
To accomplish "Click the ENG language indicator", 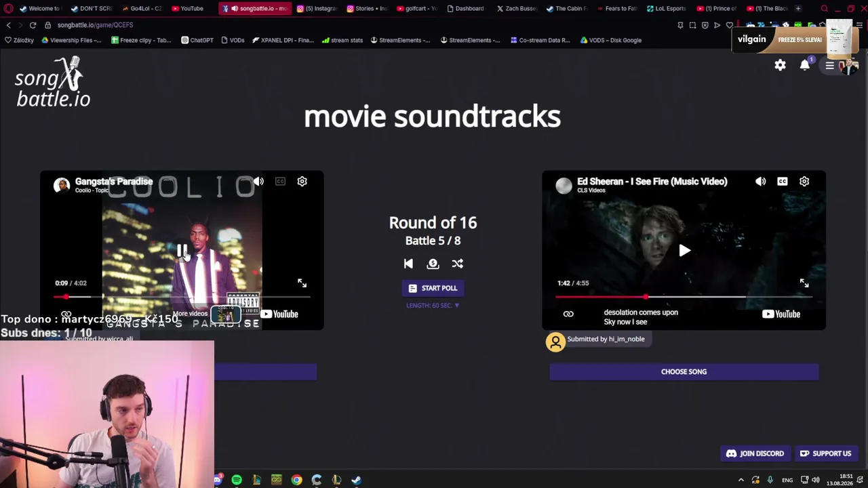I will click(787, 481).
